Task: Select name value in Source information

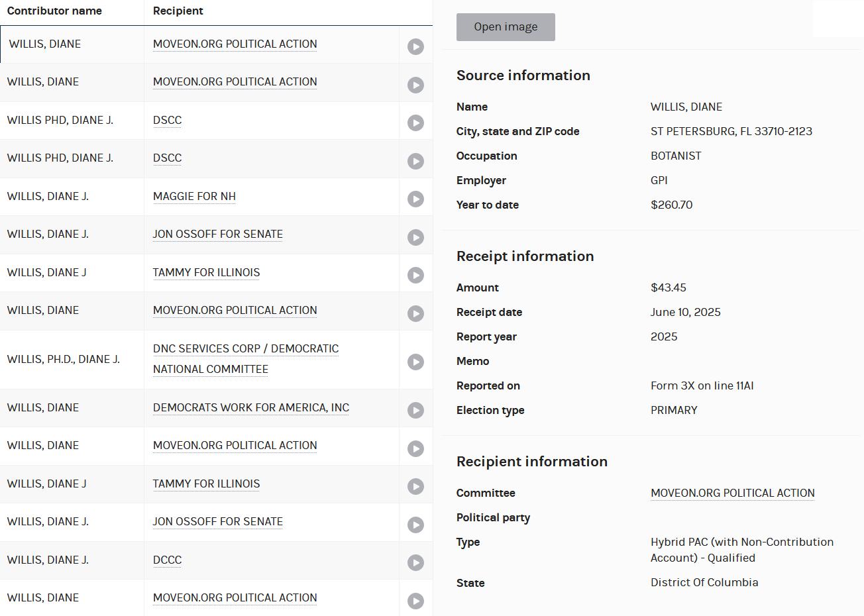Action: [x=686, y=107]
